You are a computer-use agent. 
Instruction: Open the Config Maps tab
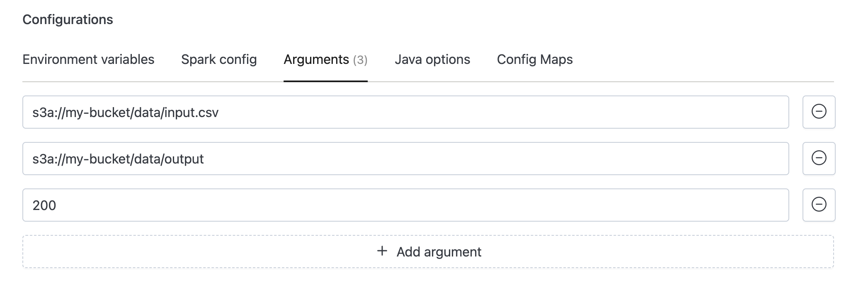coord(535,60)
